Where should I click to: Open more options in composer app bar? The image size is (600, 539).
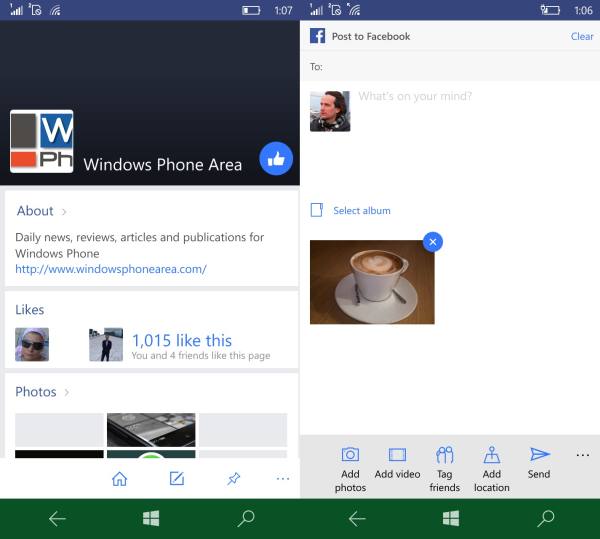pyautogui.click(x=582, y=455)
